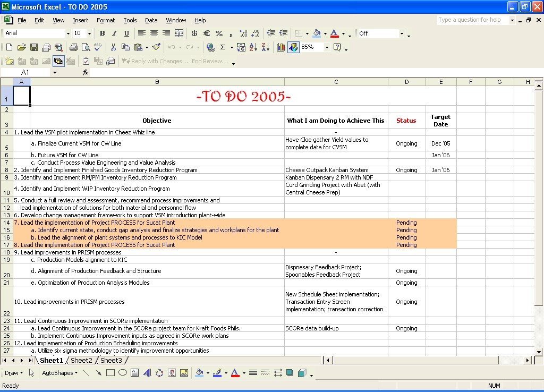
Task: Click the Paste clipboard icon
Action: [x=138, y=47]
